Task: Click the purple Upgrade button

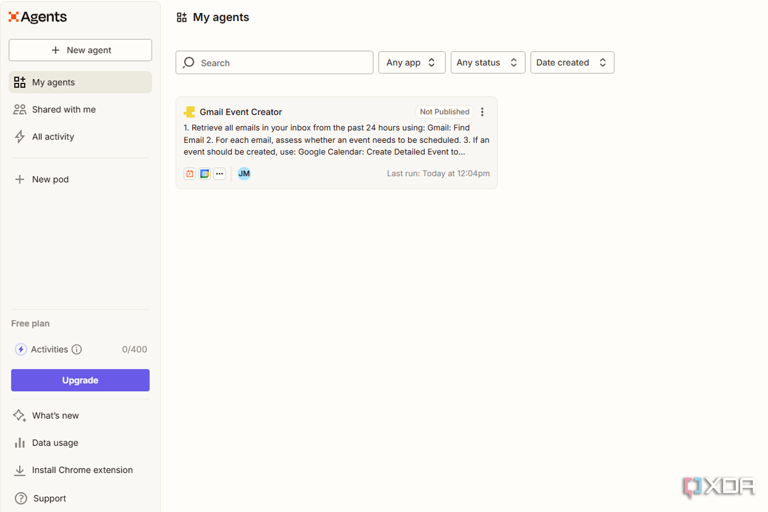Action: point(80,380)
